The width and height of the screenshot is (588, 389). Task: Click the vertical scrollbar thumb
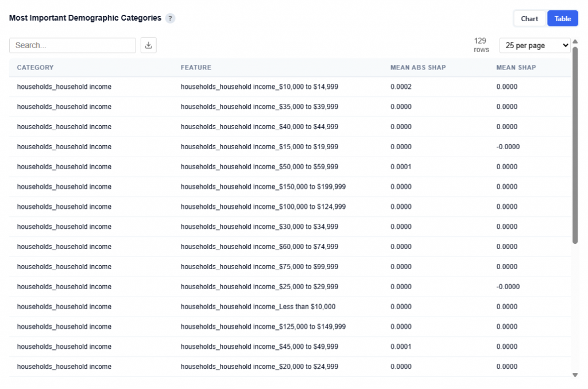pyautogui.click(x=575, y=143)
